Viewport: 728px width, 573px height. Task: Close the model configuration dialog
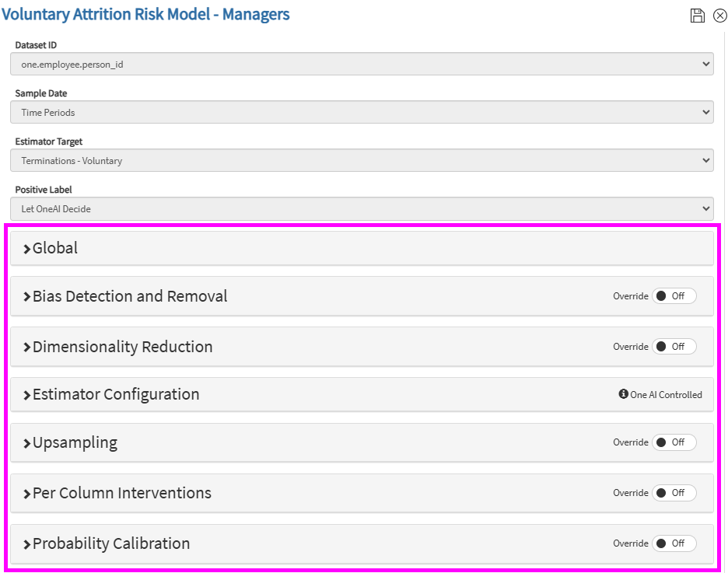click(x=719, y=16)
